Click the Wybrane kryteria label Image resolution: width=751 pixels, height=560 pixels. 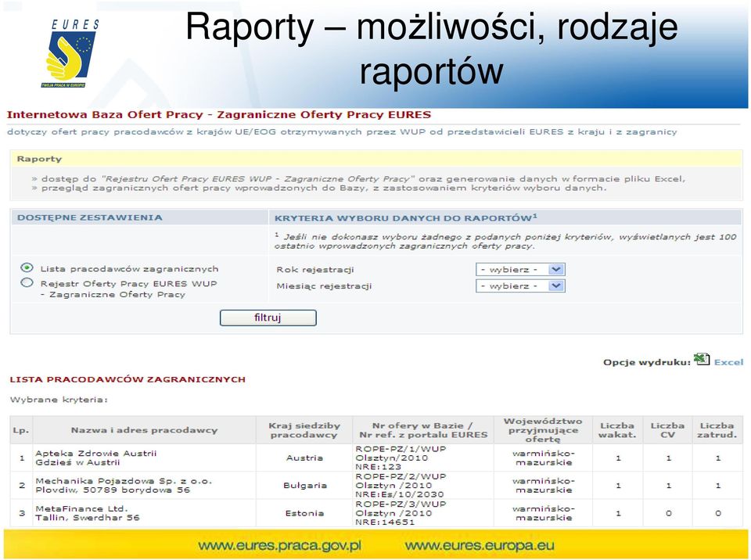[59, 400]
